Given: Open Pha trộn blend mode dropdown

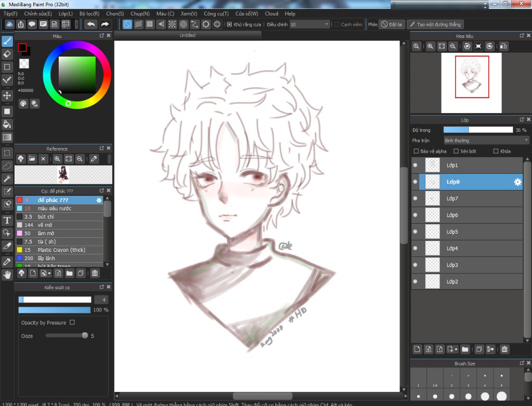Looking at the screenshot, I should [486, 140].
